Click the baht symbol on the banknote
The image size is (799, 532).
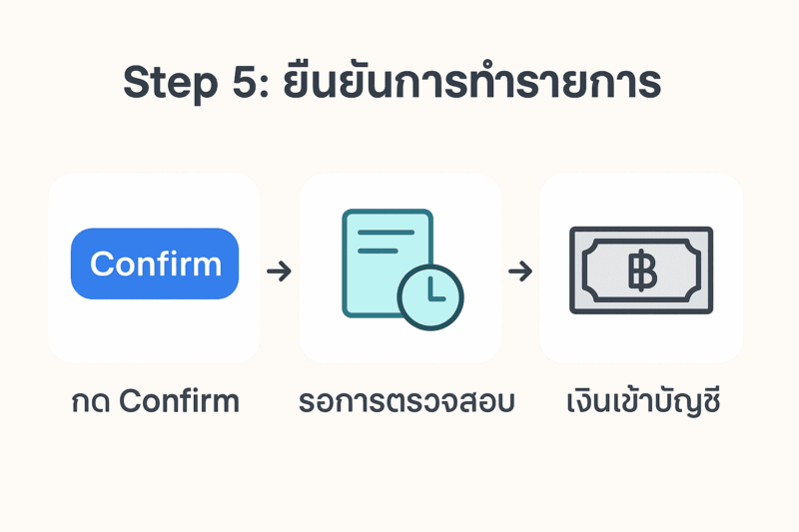pyautogui.click(x=640, y=269)
